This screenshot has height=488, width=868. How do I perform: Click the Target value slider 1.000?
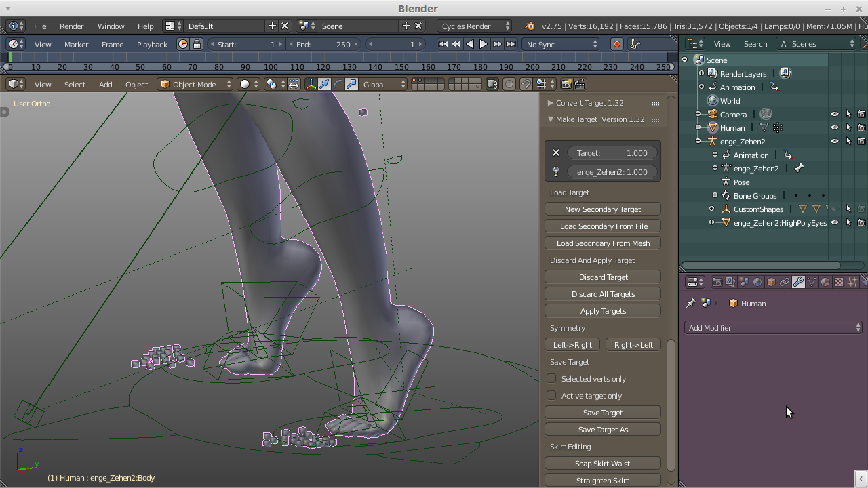612,152
